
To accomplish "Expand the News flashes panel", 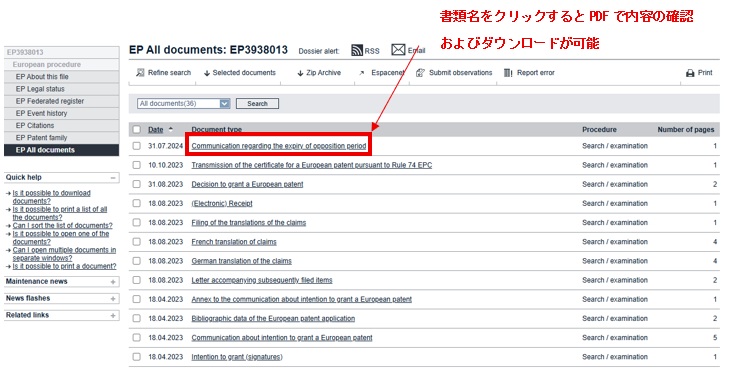I will (113, 298).
